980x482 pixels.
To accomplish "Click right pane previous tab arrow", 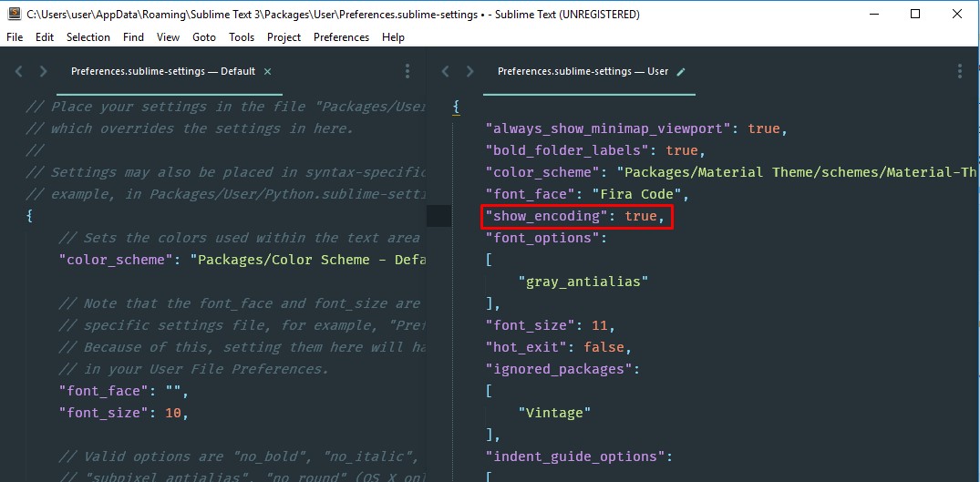I will point(445,71).
